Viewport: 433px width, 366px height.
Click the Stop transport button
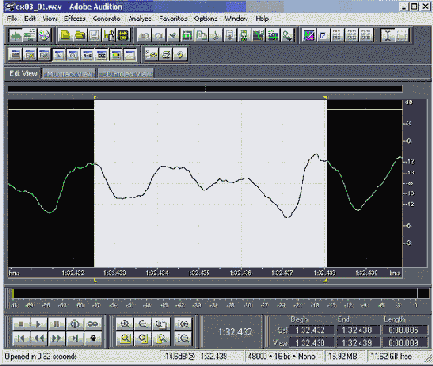point(21,324)
